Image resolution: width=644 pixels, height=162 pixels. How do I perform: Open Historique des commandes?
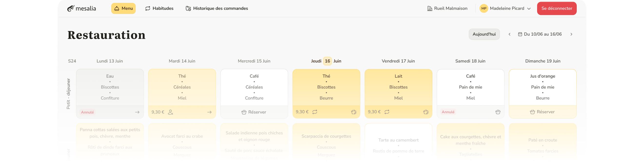(217, 9)
